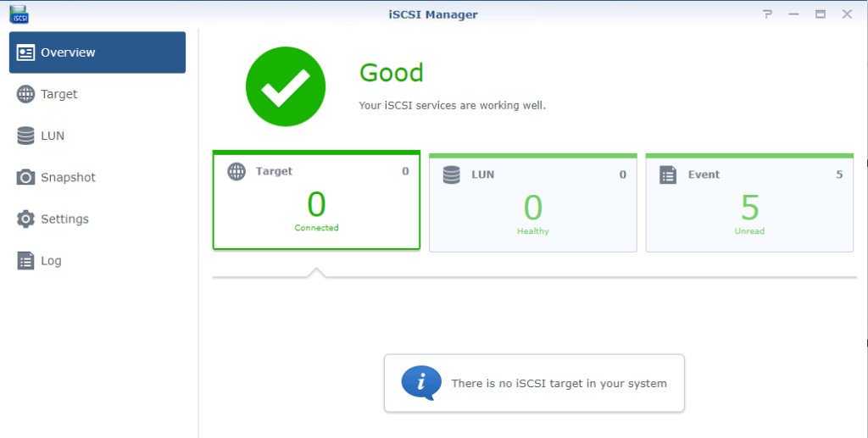Screen dimensions: 868x438
Task: Click the number 5 unread events count
Action: (749, 208)
